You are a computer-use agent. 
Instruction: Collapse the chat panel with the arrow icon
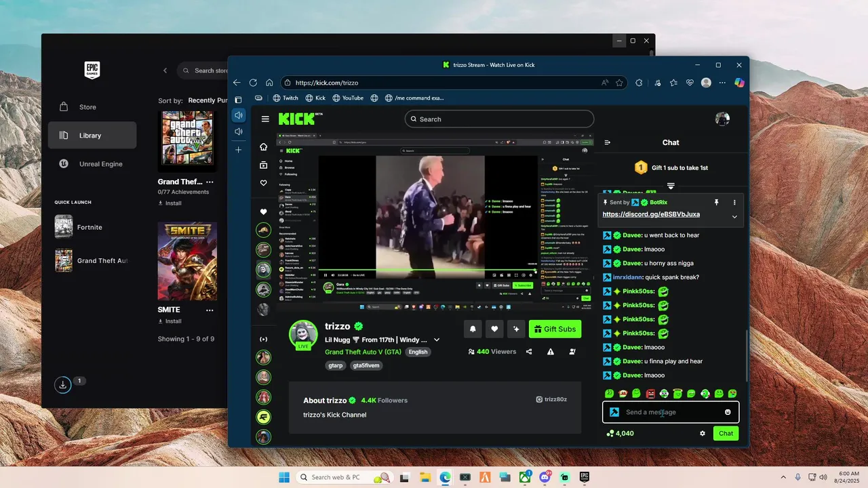[x=608, y=142]
